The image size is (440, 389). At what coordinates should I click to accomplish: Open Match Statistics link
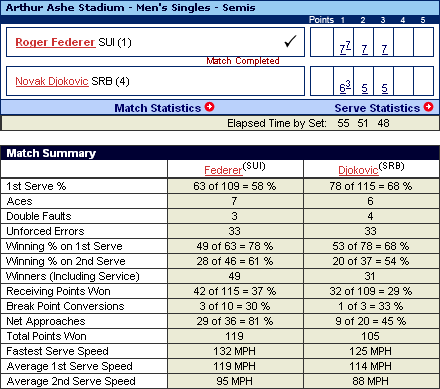click(x=157, y=108)
